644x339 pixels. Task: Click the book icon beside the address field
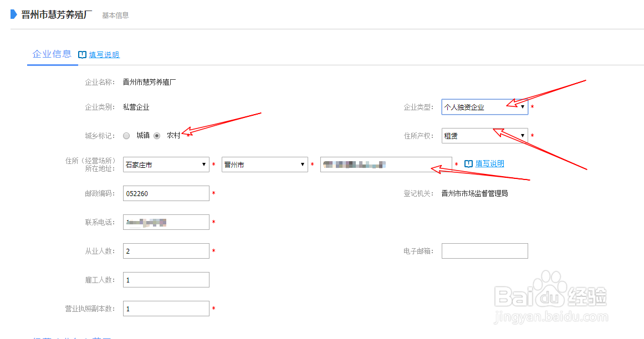[468, 164]
